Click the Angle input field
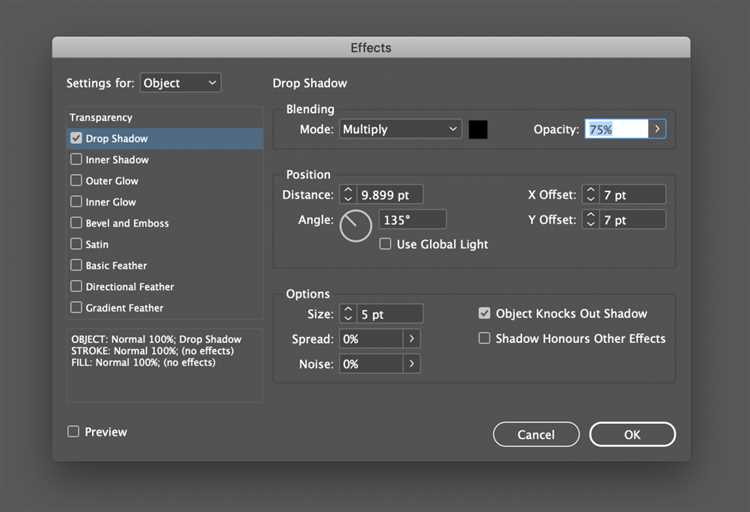Image resolution: width=750 pixels, height=512 pixels. coord(412,219)
